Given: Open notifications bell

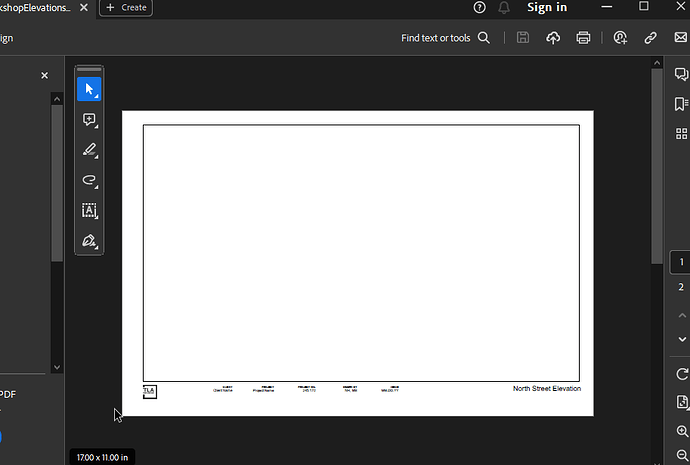Looking at the screenshot, I should [x=504, y=7].
